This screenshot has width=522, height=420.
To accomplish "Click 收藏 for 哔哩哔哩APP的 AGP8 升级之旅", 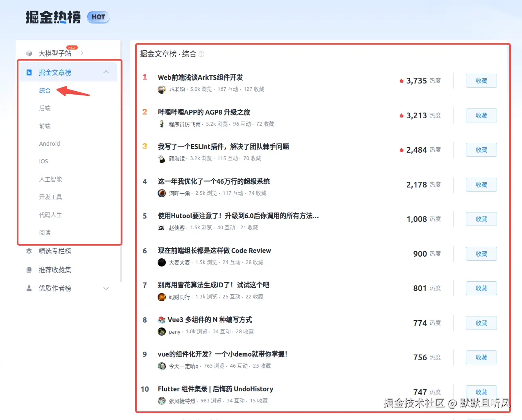I will pyautogui.click(x=481, y=115).
